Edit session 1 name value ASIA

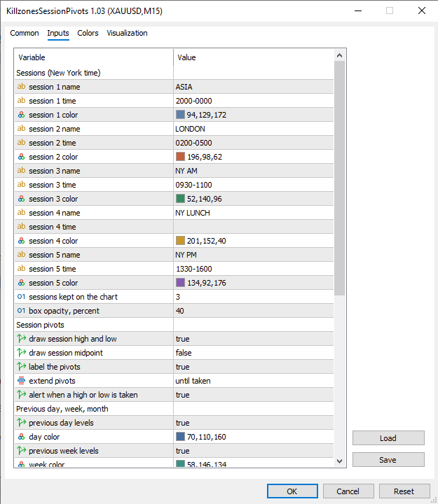coord(253,87)
